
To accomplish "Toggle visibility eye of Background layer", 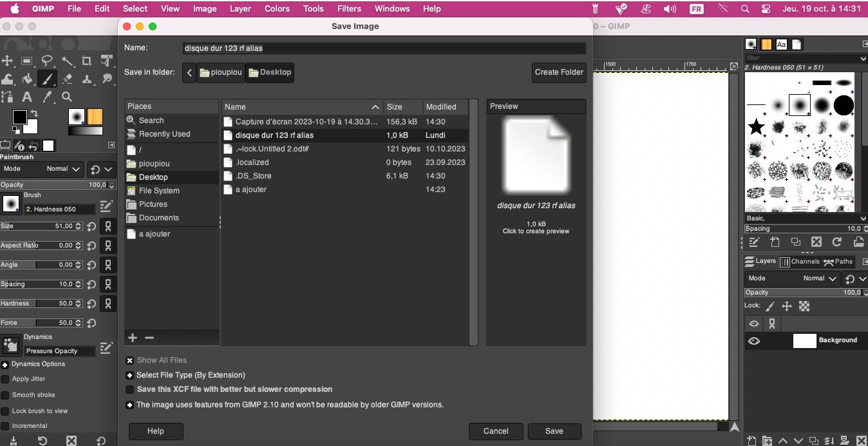I will [754, 341].
